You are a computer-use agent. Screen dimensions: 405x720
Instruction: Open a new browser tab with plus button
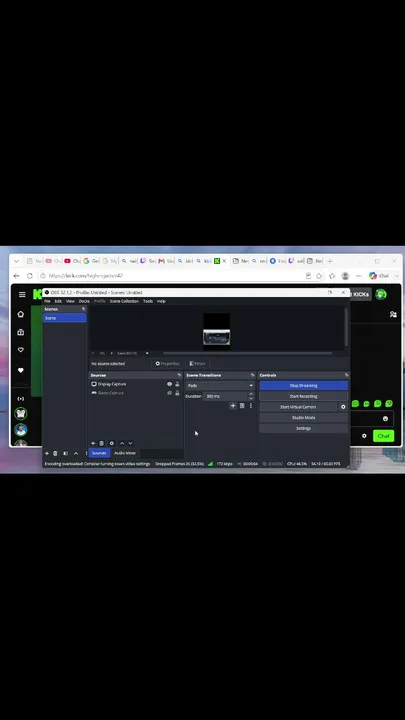click(330, 261)
